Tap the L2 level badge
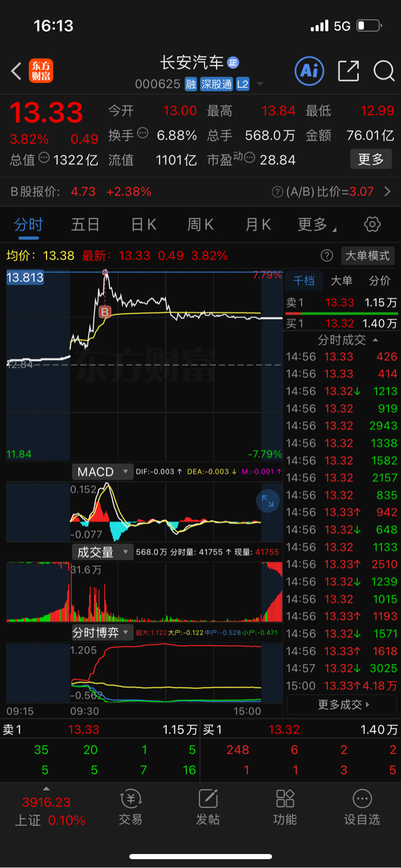Screen dimensions: 401x868 243,84
